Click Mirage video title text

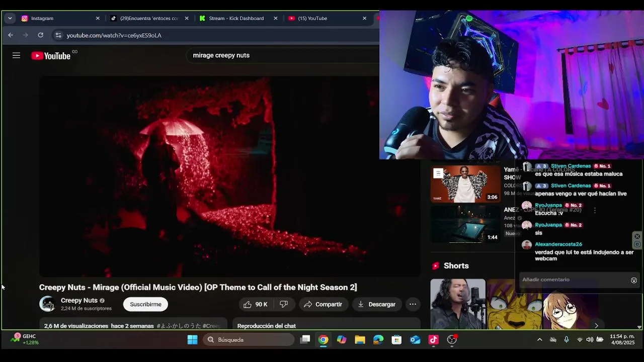[x=198, y=287]
